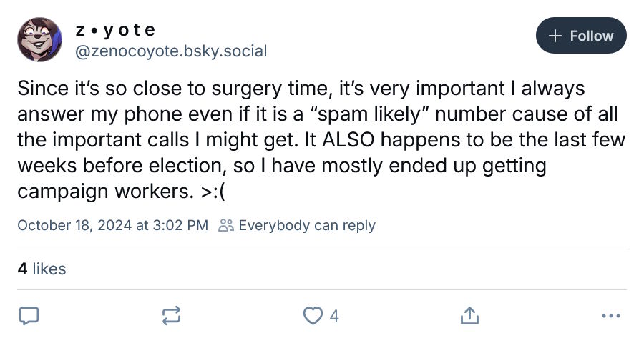Image resolution: width=644 pixels, height=343 pixels.
Task: Click the people icon beside Everybody can reply
Action: pos(226,225)
